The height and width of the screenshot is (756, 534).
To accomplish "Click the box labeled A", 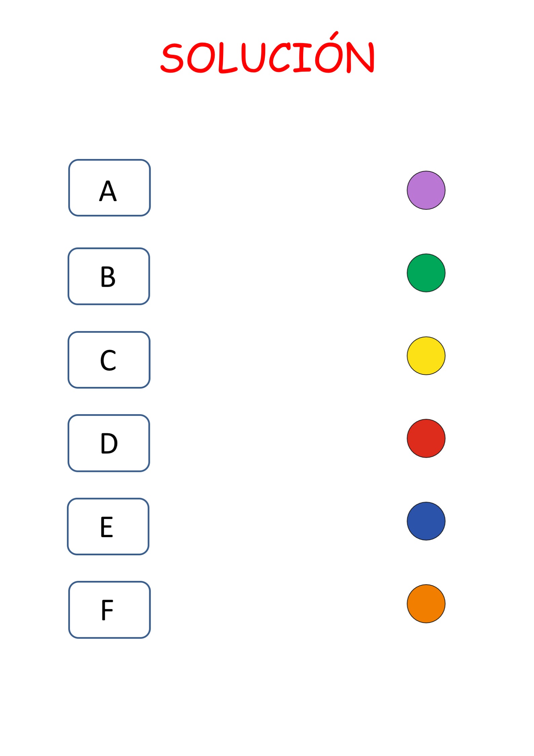I will pyautogui.click(x=109, y=188).
